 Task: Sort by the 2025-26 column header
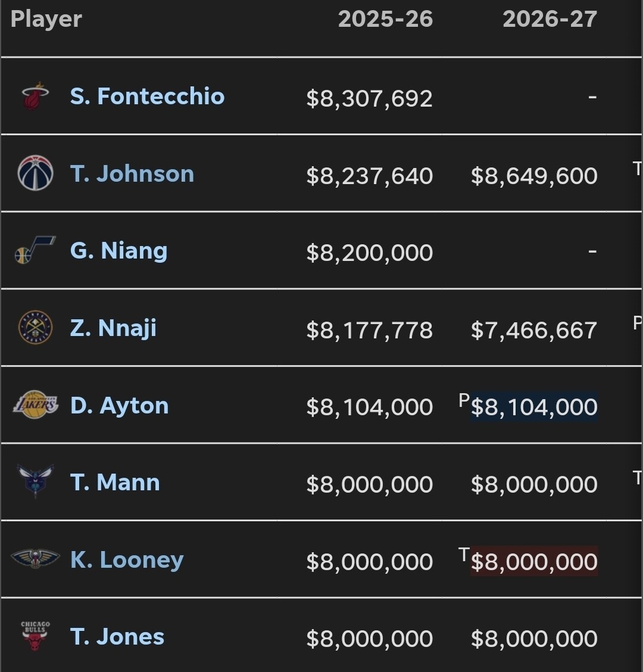click(385, 19)
